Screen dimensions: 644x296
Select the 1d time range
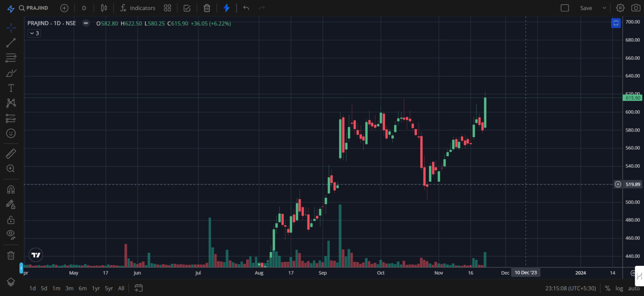[x=33, y=288]
